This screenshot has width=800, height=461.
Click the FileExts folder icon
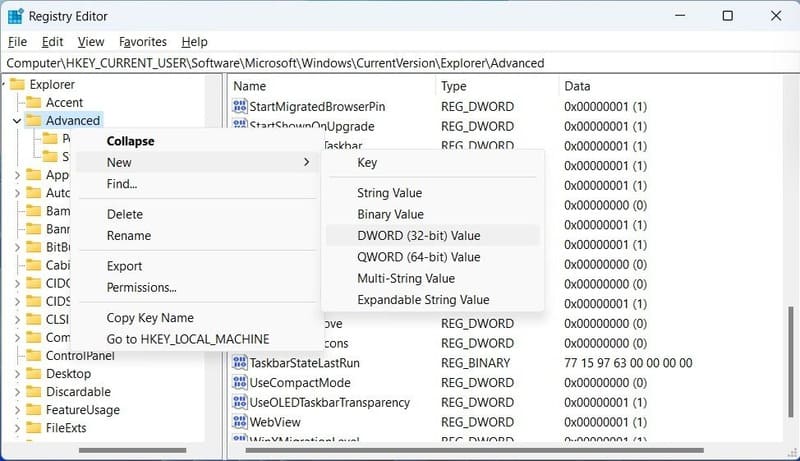pos(34,428)
